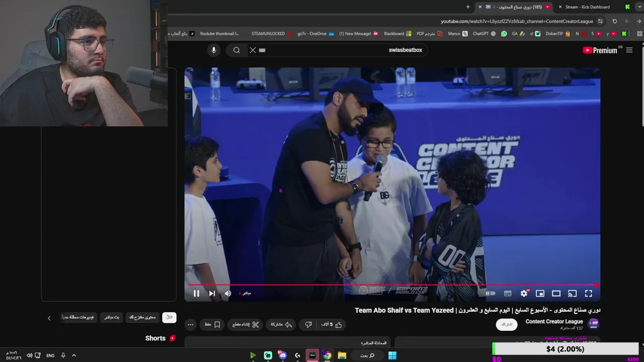Open Discord from the taskbar
This screenshot has width=644, height=362.
pos(282,355)
